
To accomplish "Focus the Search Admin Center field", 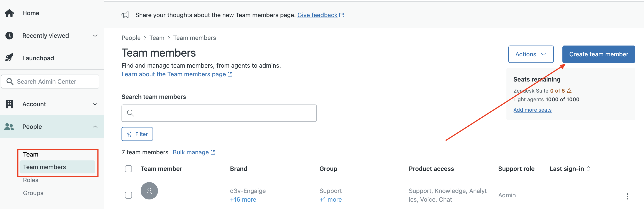I will click(50, 81).
